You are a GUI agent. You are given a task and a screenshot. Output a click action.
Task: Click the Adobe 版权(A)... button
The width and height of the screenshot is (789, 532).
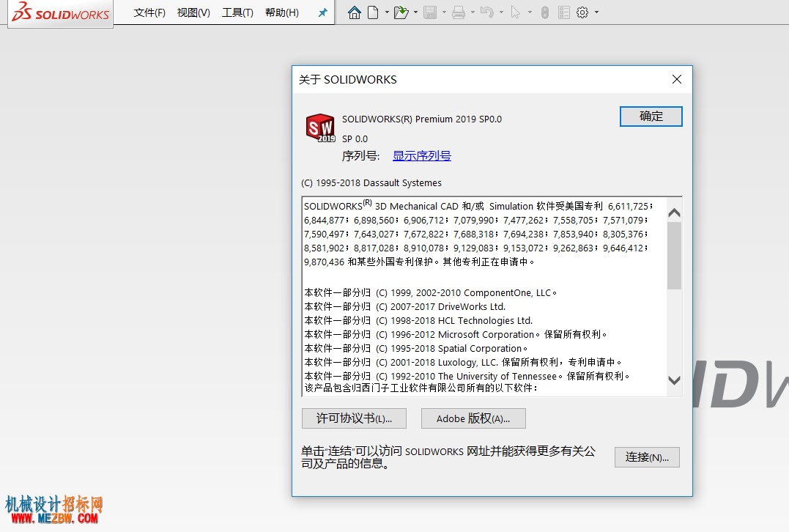[473, 418]
